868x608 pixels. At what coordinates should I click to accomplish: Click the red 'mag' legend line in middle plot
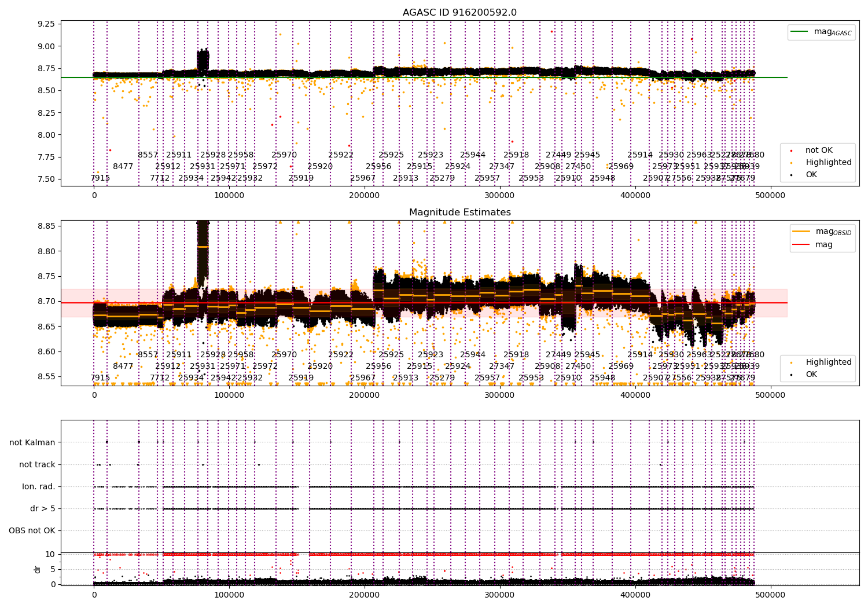click(x=802, y=244)
